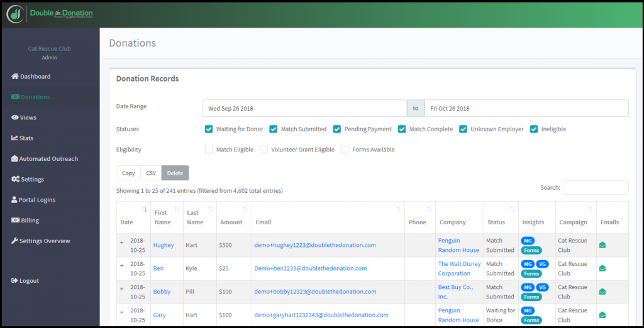Click the Logout arrow icon

[x=15, y=280]
